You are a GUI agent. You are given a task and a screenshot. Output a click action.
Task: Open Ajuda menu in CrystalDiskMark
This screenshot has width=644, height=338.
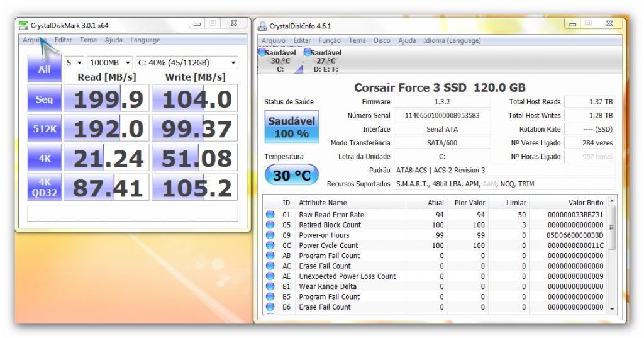(113, 40)
